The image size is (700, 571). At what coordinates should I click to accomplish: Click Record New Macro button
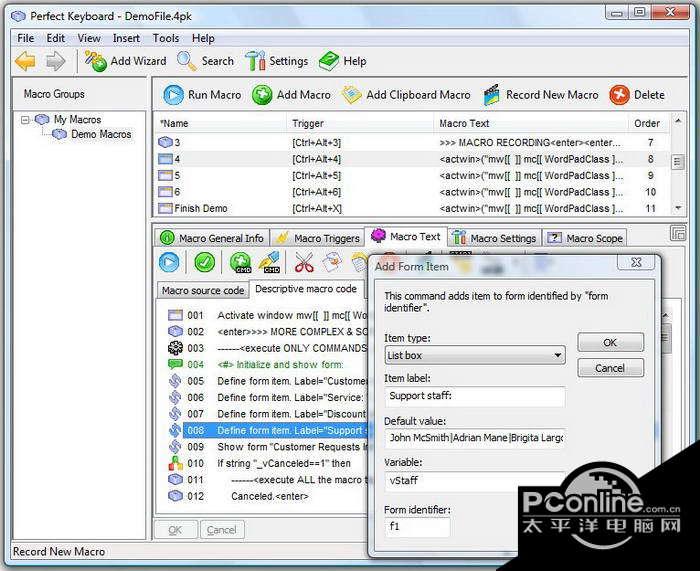(x=541, y=95)
